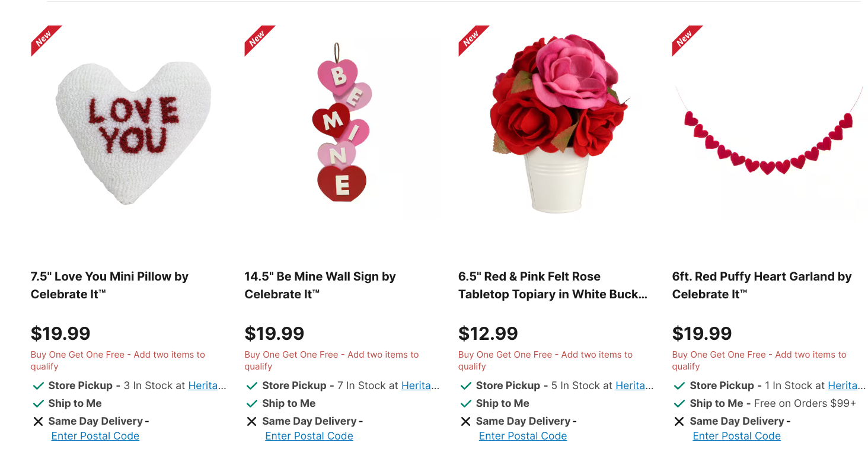This screenshot has height=449, width=868.
Task: Open Heritage store link for rose topiary pickup
Action: (634, 386)
